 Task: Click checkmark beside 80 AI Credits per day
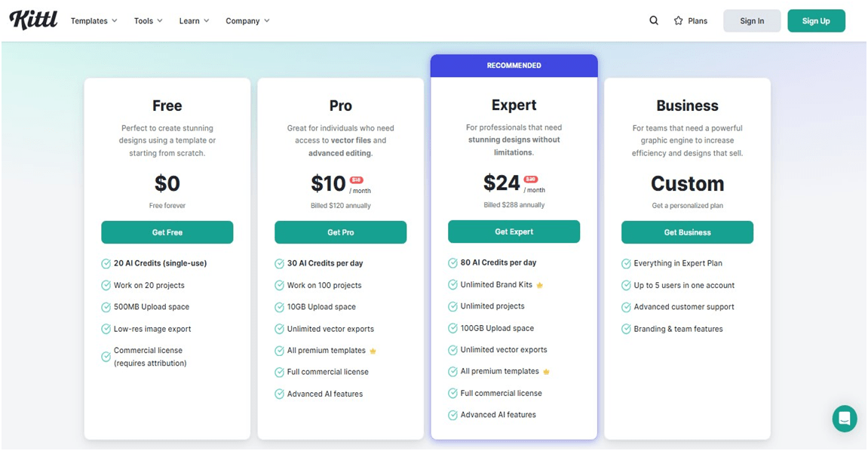coord(453,263)
